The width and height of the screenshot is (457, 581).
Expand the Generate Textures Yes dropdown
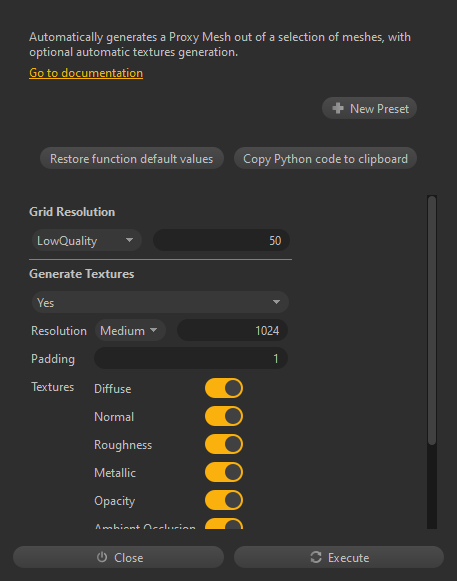[x=160, y=302]
